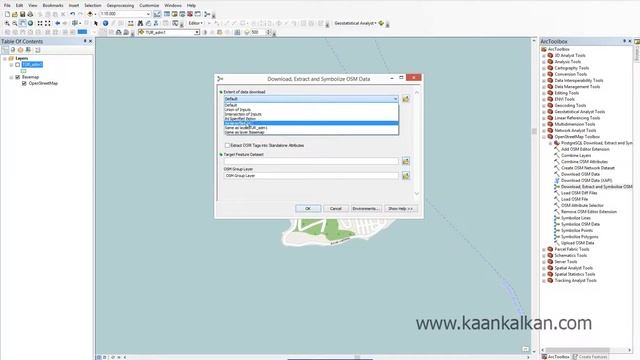Click the Target Feature Dataset input field
Screen dimensions: 640x360
[x=311, y=161]
